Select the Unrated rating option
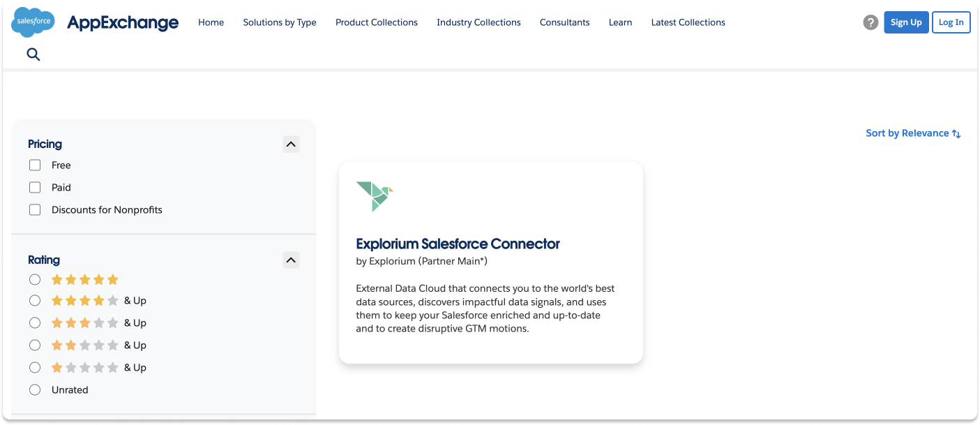The height and width of the screenshot is (425, 980). [x=35, y=389]
